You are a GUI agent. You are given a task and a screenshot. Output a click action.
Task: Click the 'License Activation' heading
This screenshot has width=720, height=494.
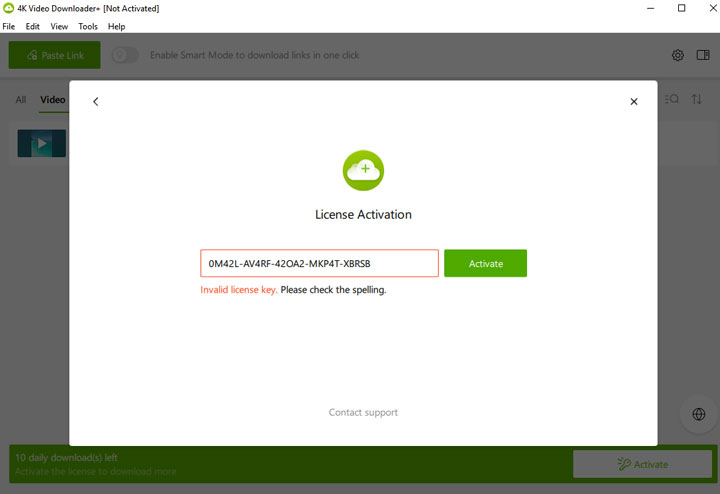point(363,214)
